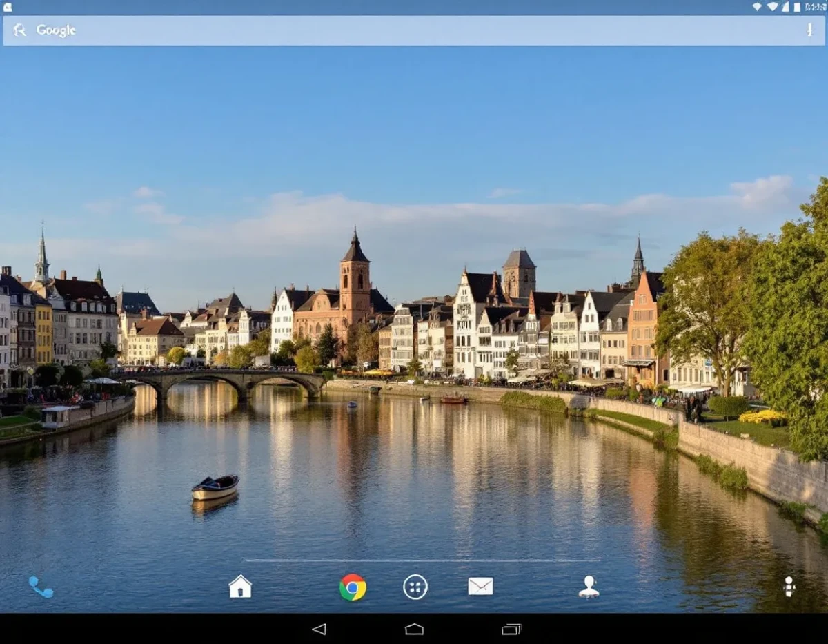
Task: Tap the Android Home navigation button
Action: point(414,629)
